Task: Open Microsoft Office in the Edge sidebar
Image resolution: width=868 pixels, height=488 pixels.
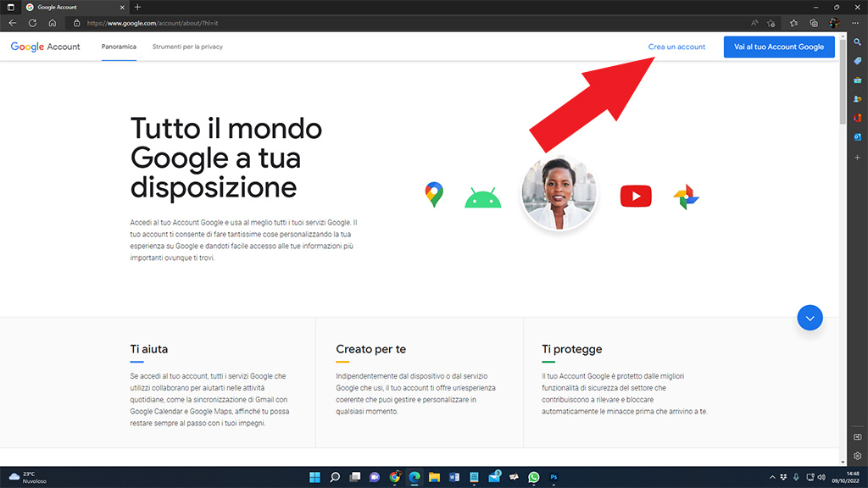Action: pyautogui.click(x=858, y=118)
